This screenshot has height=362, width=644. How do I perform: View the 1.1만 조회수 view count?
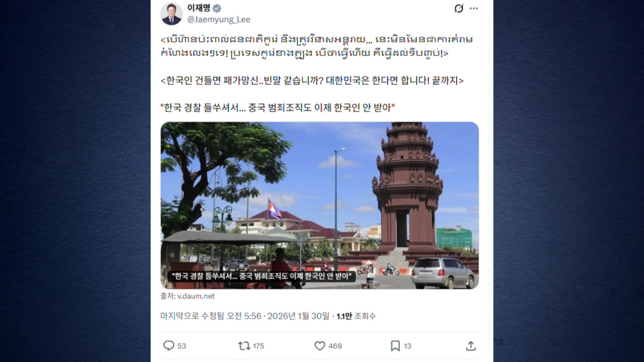356,316
